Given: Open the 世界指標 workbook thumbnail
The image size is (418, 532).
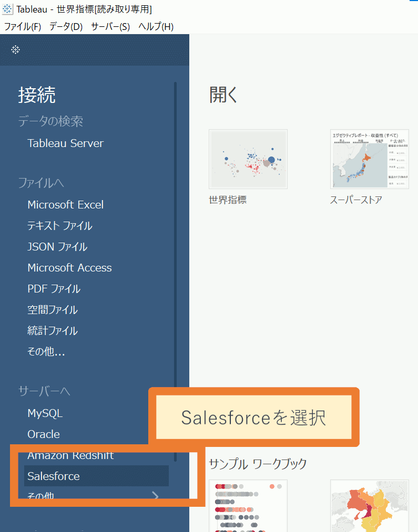Looking at the screenshot, I should click(248, 159).
